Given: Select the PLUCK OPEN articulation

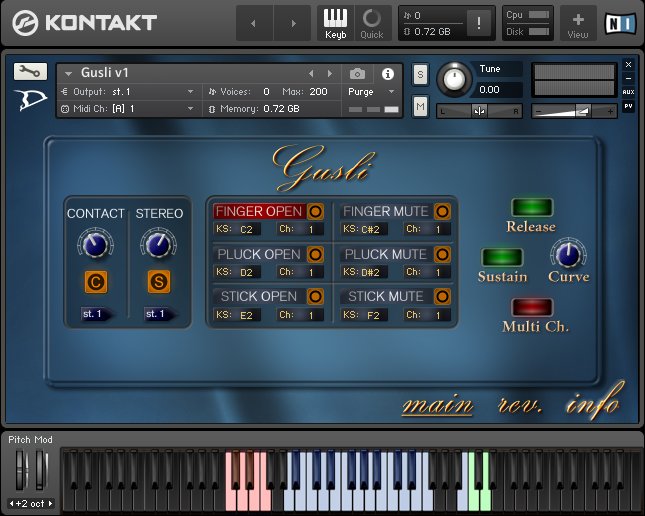Looking at the screenshot, I should click(x=259, y=254).
